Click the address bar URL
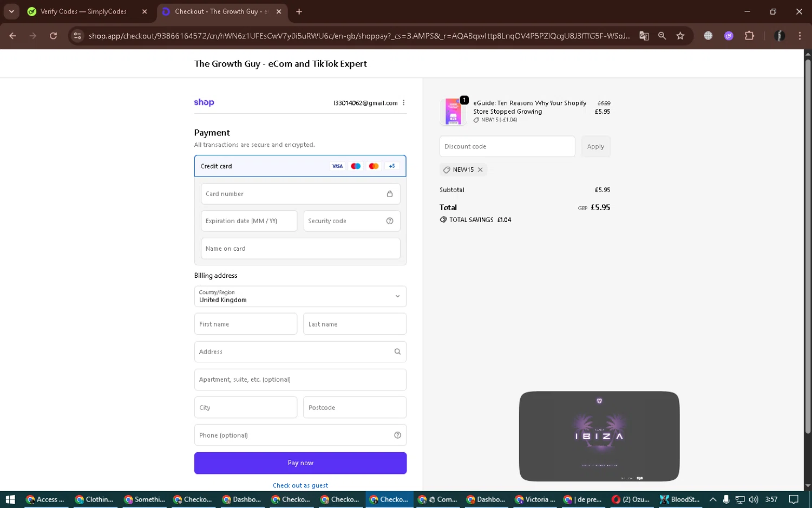Image resolution: width=812 pixels, height=508 pixels. (x=359, y=36)
